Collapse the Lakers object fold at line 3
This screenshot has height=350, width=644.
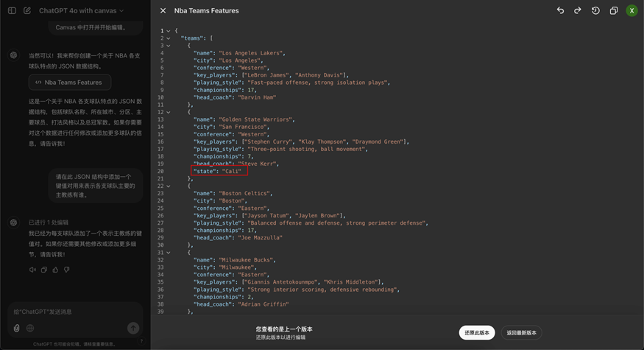(168, 46)
